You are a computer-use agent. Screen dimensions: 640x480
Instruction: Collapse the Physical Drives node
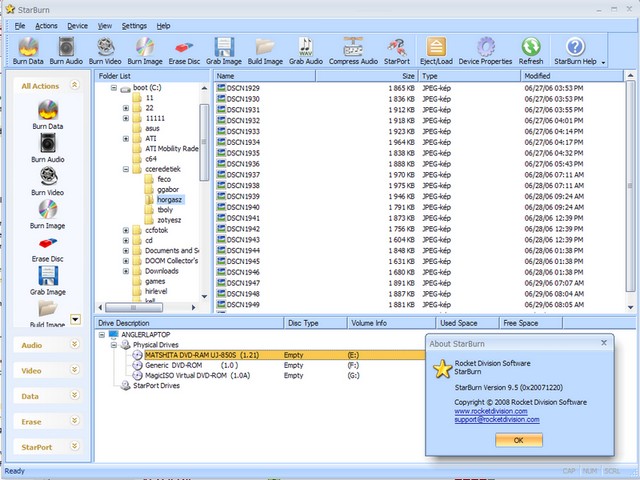114,345
